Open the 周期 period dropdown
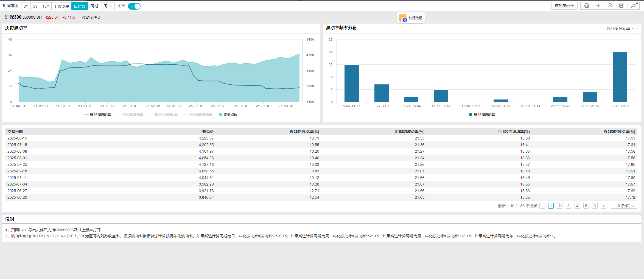This screenshot has height=279, width=644. click(108, 6)
